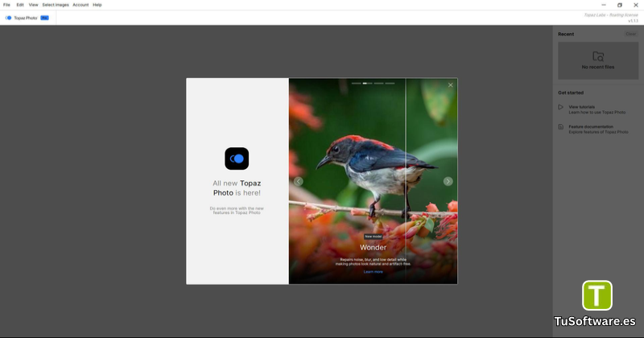Click 'Explore features of Topaz Photo' text
Image resolution: width=644 pixels, height=338 pixels.
point(598,132)
